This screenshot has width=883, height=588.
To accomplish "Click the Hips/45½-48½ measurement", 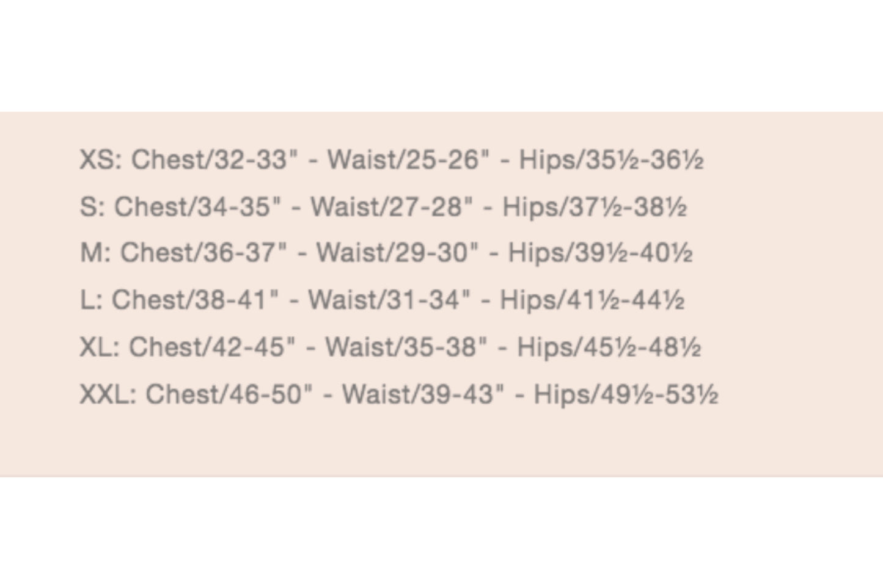I will (x=609, y=347).
